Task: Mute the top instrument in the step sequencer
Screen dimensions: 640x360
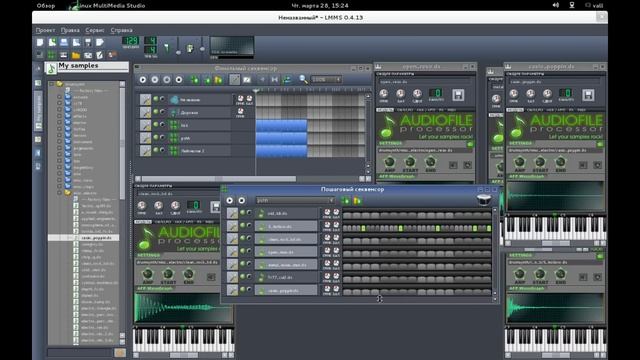Action: (x=242, y=213)
